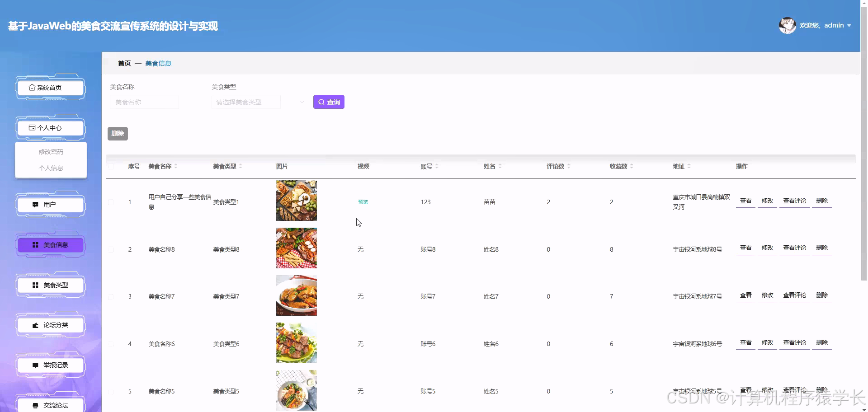
Task: Click the gray 删除 batch button
Action: click(x=118, y=133)
